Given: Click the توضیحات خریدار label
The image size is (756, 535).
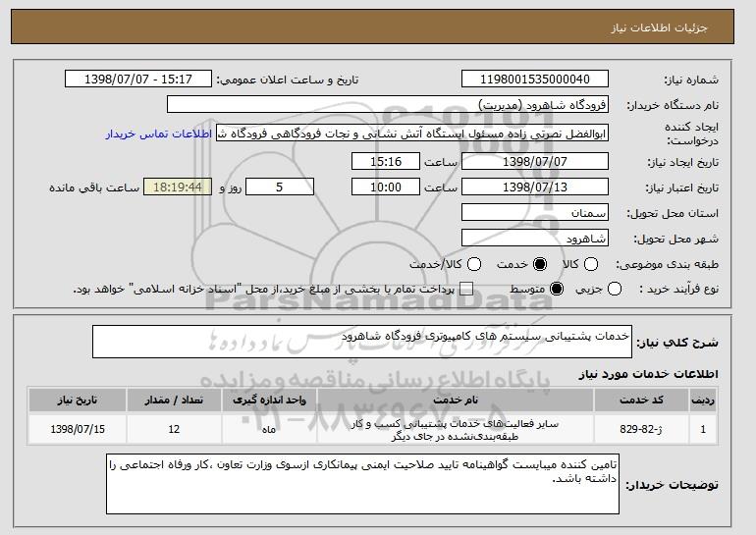Looking at the screenshot, I should point(673,485).
